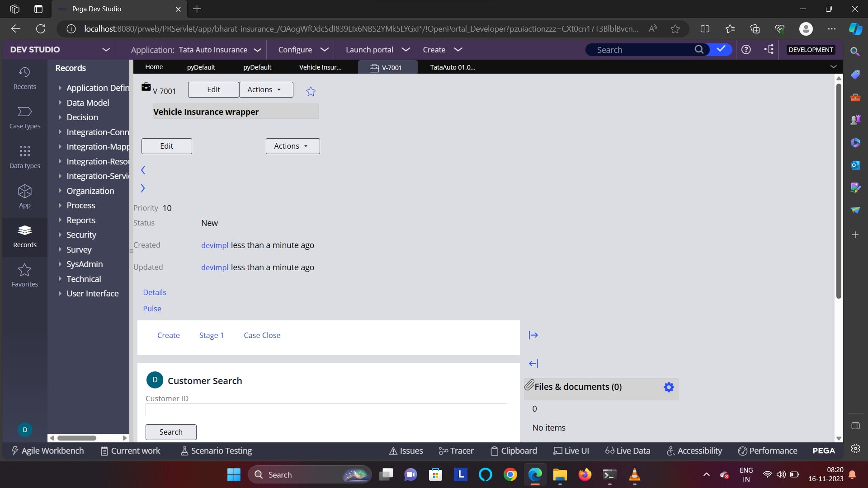Viewport: 868px width, 488px height.
Task: Expand the Integration-Connections tree item
Action: (60, 131)
